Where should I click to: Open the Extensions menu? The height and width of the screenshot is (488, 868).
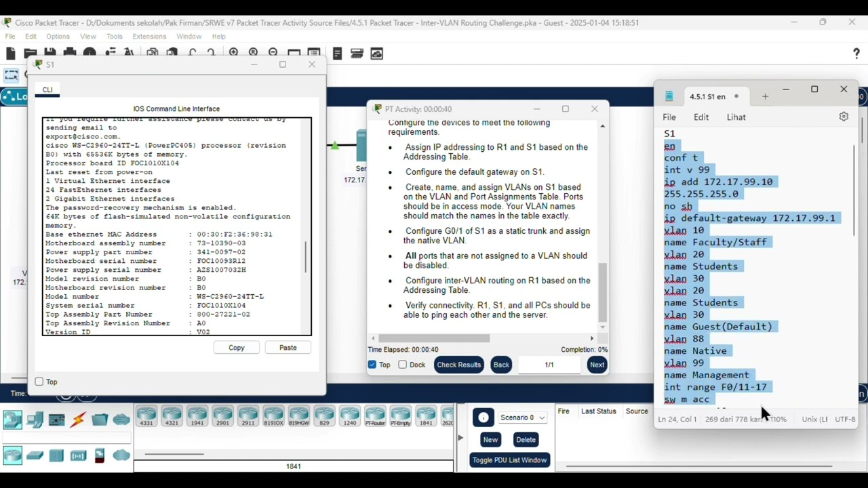pos(149,36)
